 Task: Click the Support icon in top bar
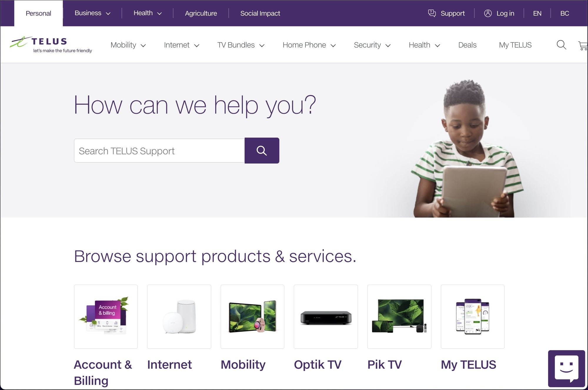pyautogui.click(x=432, y=13)
